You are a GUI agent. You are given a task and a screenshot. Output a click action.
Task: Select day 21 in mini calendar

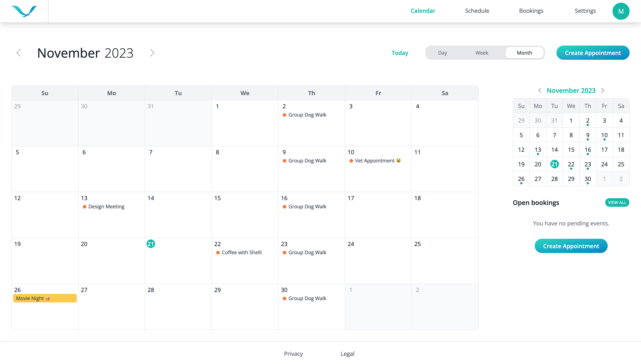(x=554, y=164)
